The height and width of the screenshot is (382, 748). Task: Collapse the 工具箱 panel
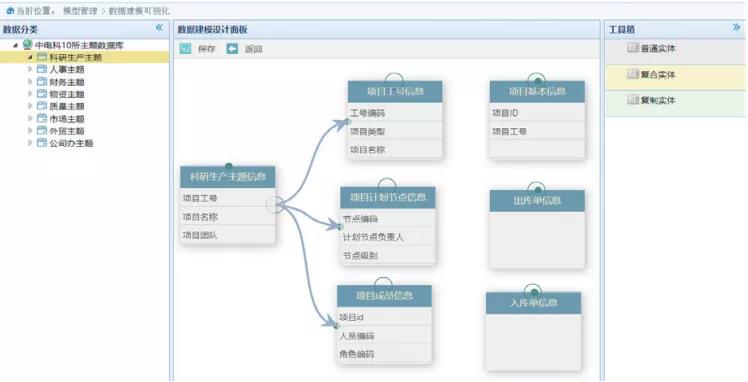tap(737, 28)
